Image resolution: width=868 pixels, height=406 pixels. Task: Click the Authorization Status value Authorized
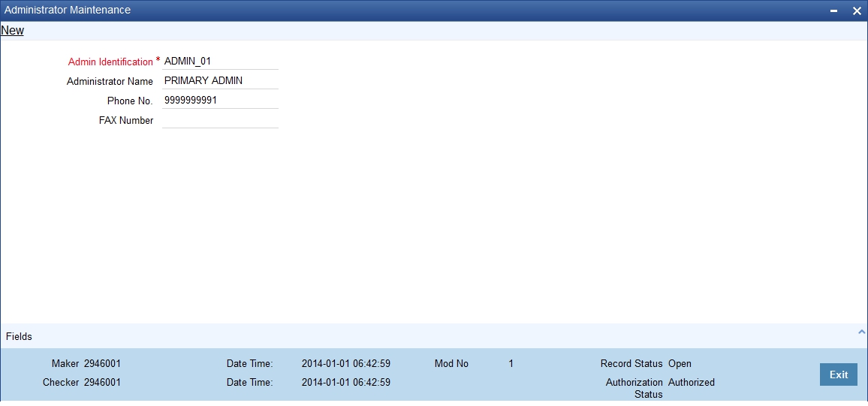[x=692, y=382]
